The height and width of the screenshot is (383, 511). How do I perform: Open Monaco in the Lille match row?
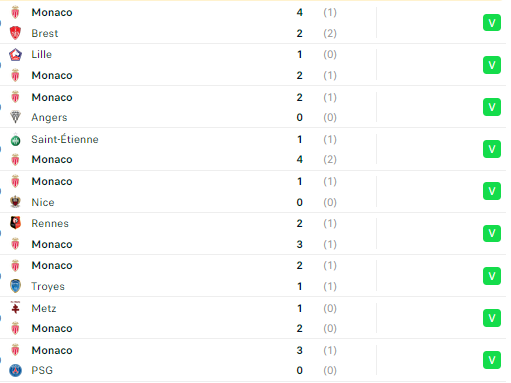pos(52,75)
